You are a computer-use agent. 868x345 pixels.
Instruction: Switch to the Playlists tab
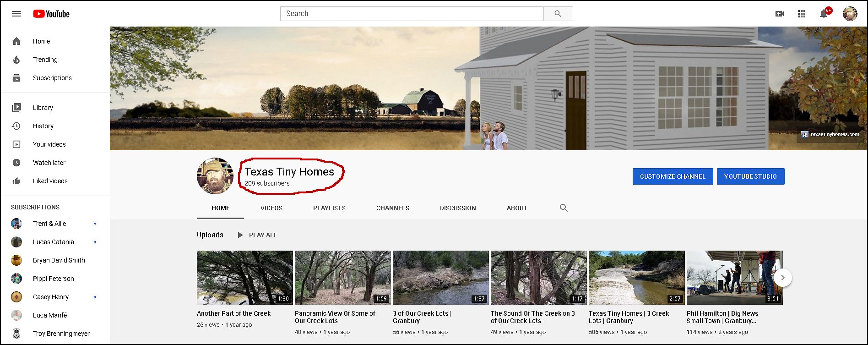tap(330, 208)
